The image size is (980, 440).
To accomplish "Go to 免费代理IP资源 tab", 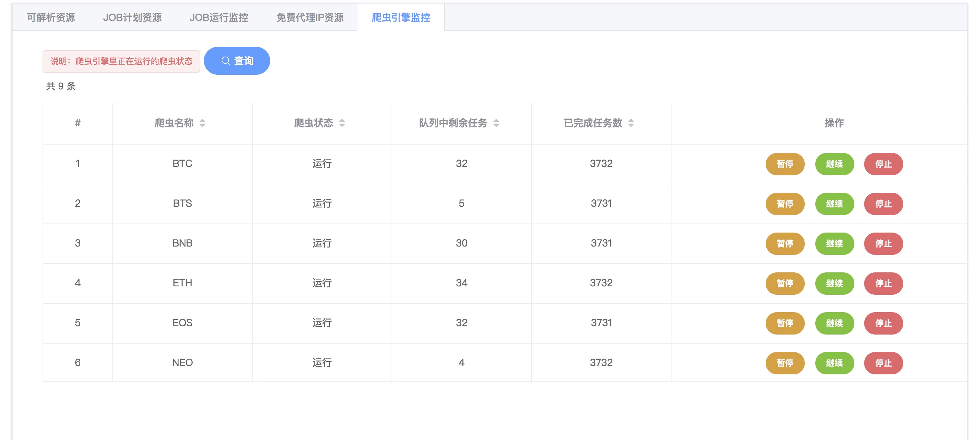I will 310,17.
